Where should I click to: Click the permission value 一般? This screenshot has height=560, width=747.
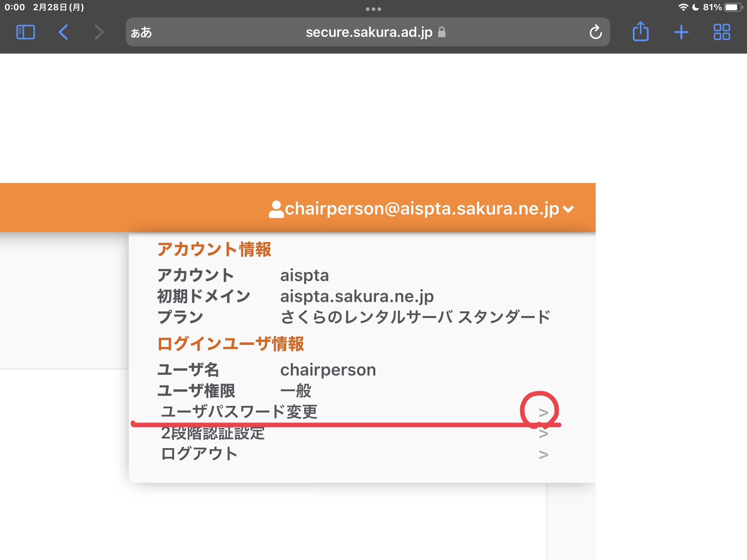[x=296, y=391]
